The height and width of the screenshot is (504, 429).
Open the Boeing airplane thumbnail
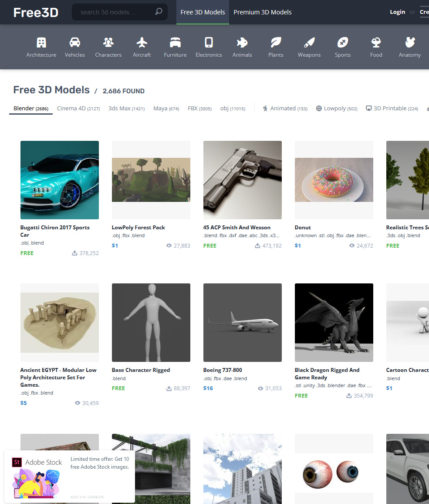click(243, 322)
